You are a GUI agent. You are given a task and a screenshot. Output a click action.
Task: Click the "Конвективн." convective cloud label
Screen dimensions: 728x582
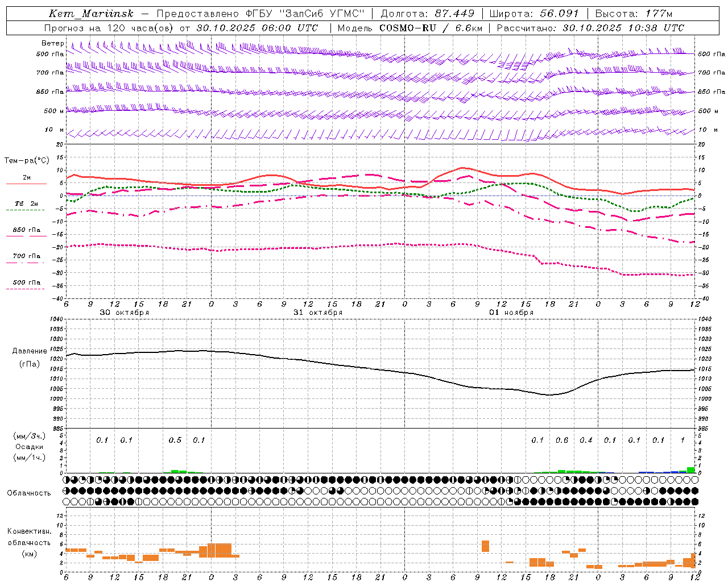click(x=30, y=531)
